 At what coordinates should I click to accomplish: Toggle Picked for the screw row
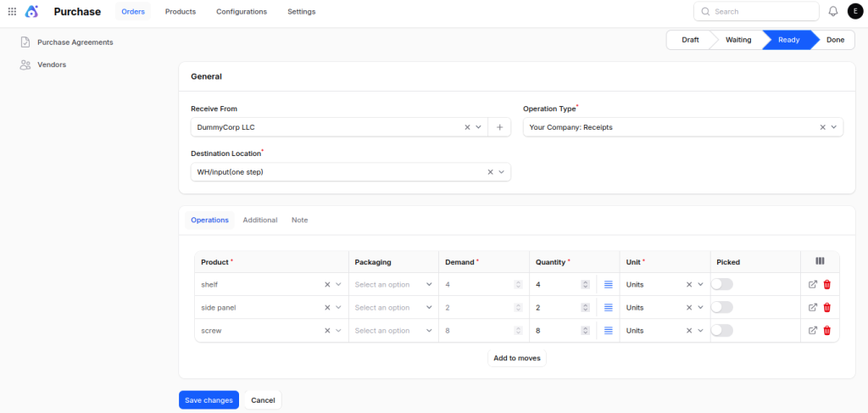[722, 331]
